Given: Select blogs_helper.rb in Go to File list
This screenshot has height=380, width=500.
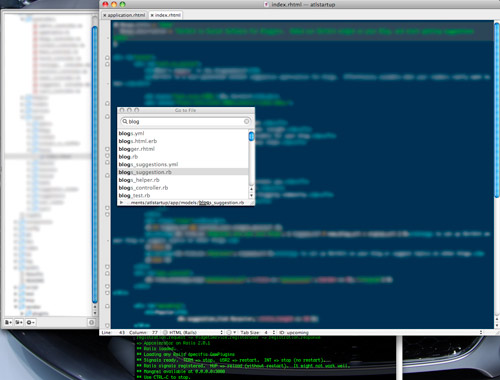Looking at the screenshot, I should pyautogui.click(x=183, y=180).
